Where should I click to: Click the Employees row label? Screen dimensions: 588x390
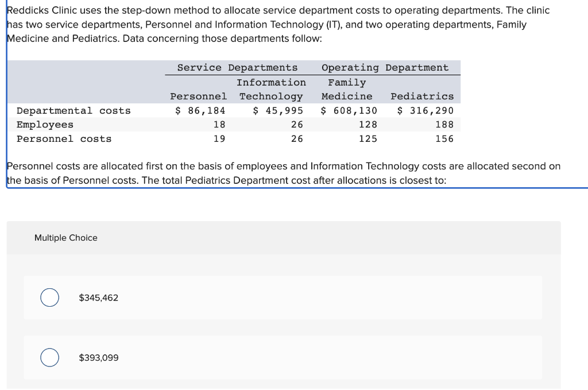click(x=45, y=125)
